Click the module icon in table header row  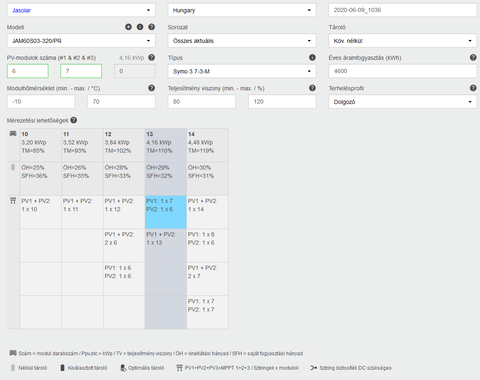(13, 134)
